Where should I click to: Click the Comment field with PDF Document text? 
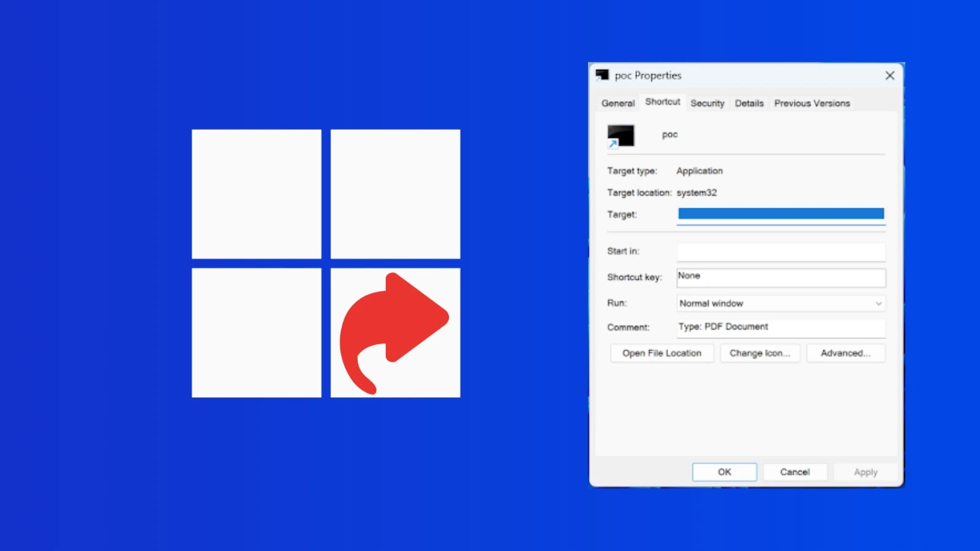780,328
